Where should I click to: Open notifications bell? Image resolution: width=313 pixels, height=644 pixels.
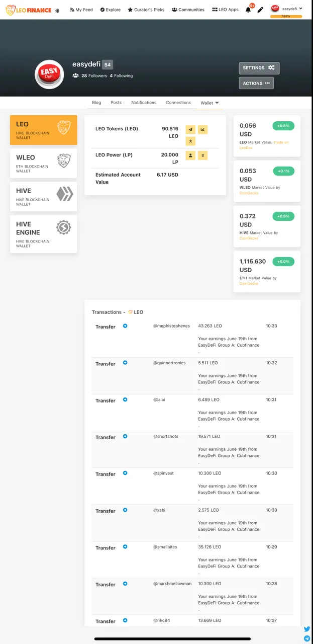coord(249,10)
